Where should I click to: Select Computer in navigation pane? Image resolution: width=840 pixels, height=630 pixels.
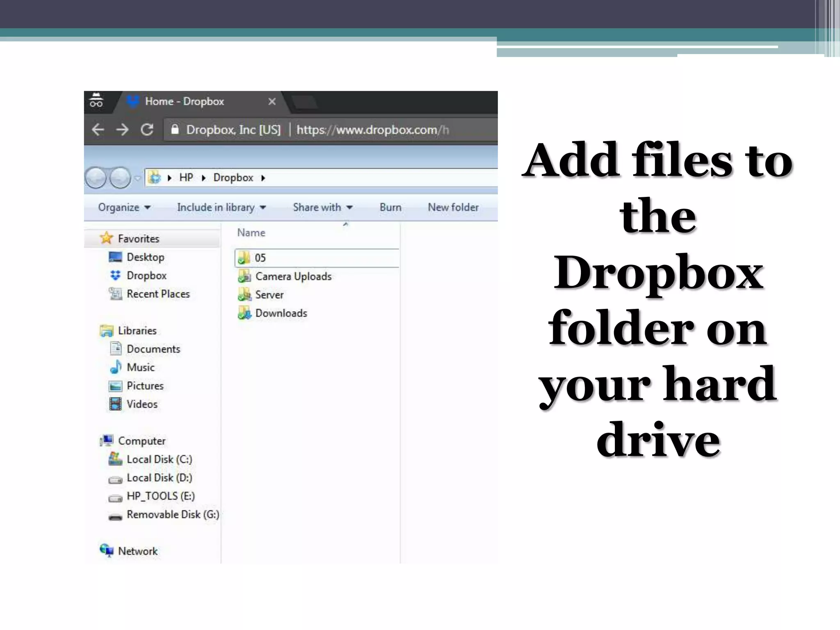click(142, 441)
